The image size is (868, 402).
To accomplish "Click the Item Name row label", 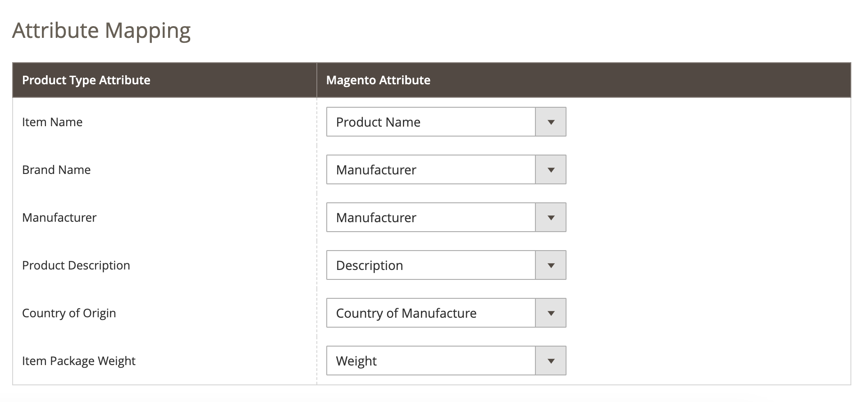I will (x=52, y=122).
